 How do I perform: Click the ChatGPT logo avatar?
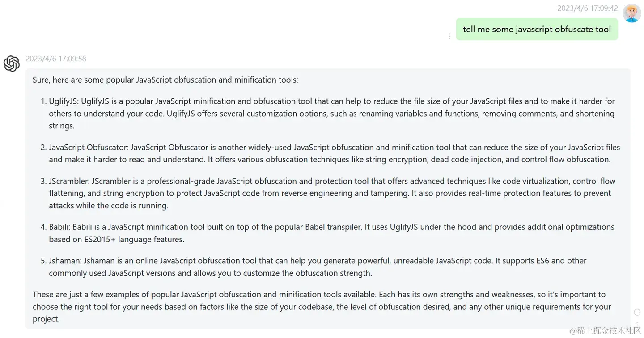[x=12, y=63]
